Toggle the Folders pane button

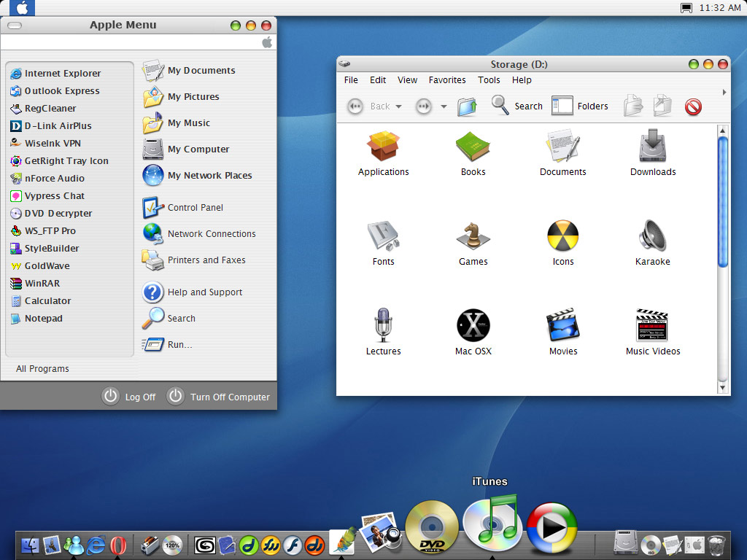(x=580, y=106)
